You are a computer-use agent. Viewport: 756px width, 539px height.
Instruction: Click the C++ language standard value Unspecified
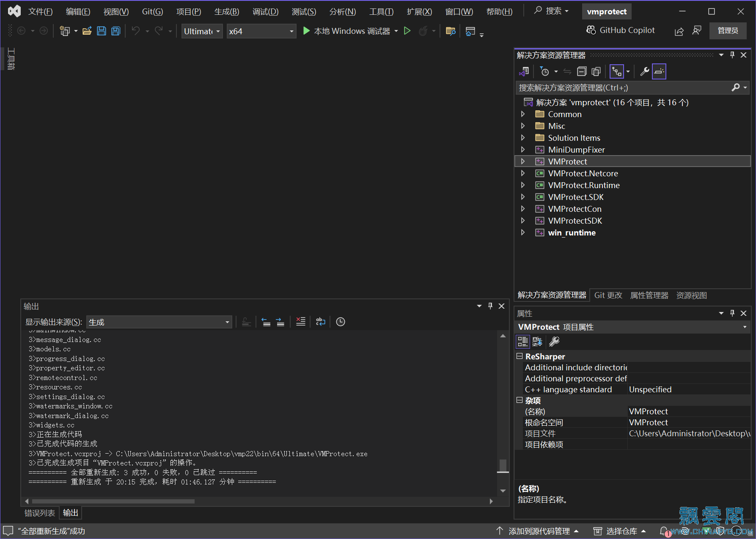tap(650, 389)
